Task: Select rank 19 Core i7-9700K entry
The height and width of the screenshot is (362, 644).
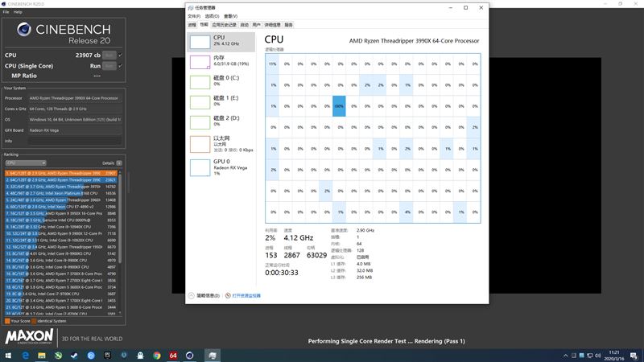Action: (61, 294)
